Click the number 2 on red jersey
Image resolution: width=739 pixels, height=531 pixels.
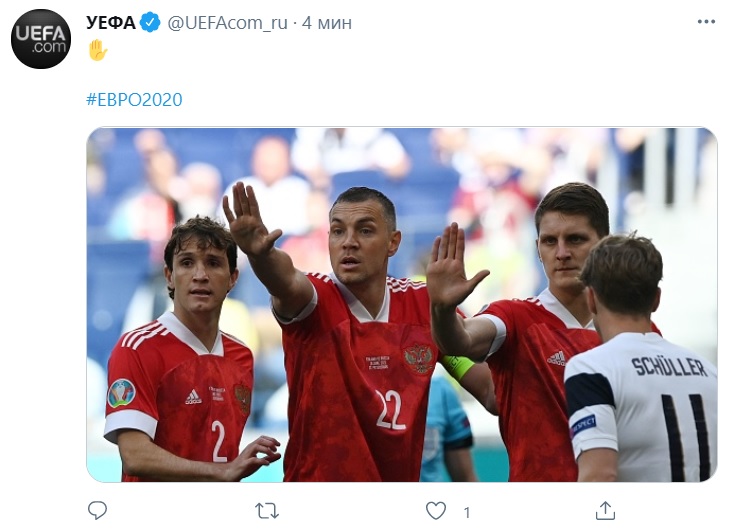pos(219,441)
